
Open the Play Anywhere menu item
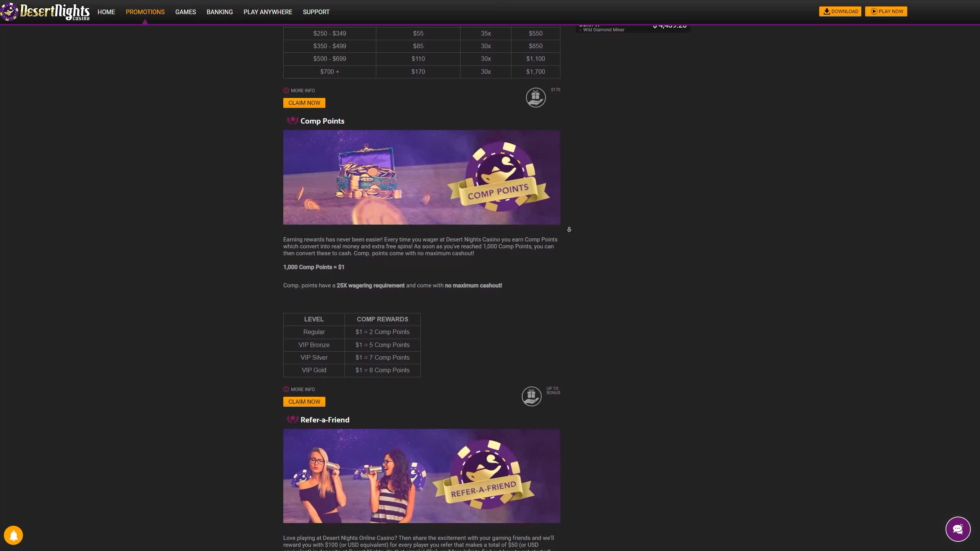click(268, 12)
